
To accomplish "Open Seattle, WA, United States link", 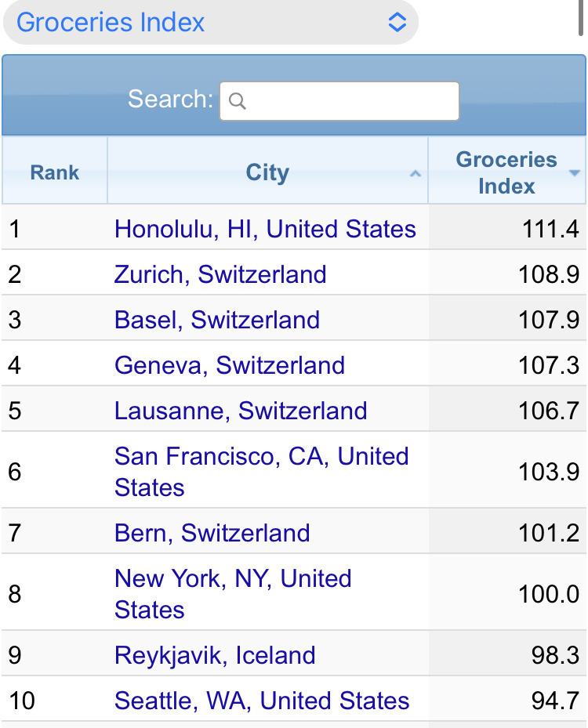I will (x=262, y=701).
